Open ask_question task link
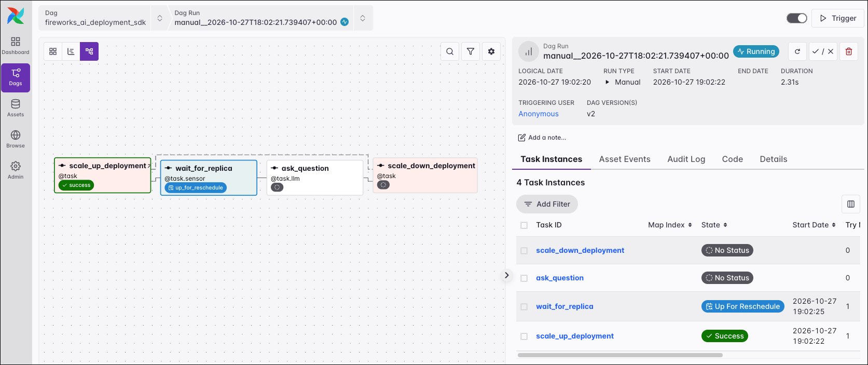868x365 pixels. [x=560, y=278]
